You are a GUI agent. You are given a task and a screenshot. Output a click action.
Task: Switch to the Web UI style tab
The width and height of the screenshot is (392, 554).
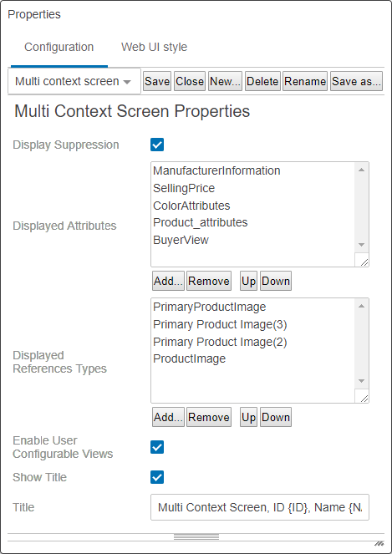tap(154, 47)
